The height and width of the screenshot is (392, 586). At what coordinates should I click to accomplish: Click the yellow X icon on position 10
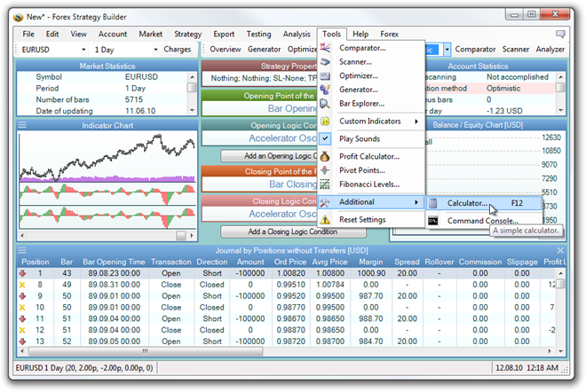click(x=22, y=308)
